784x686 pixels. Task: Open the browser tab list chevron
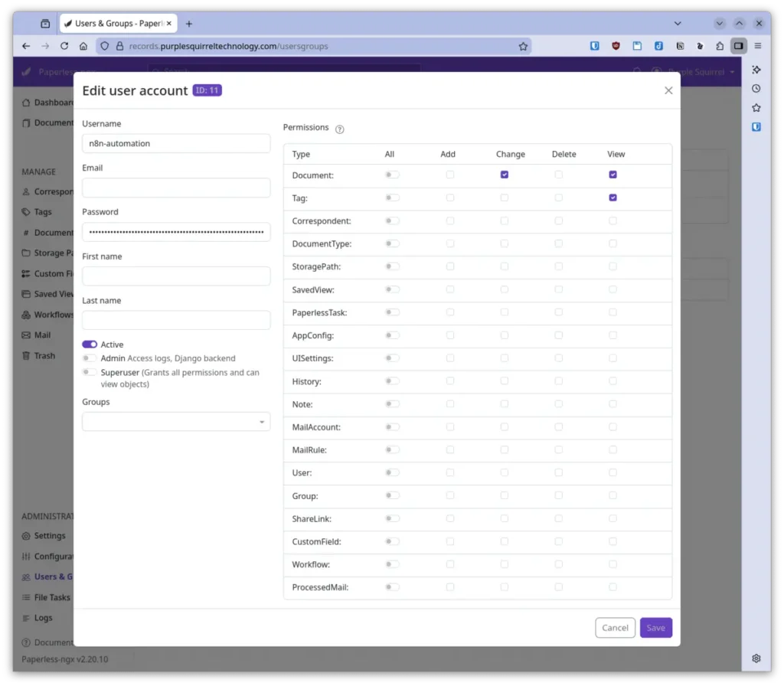tap(677, 23)
